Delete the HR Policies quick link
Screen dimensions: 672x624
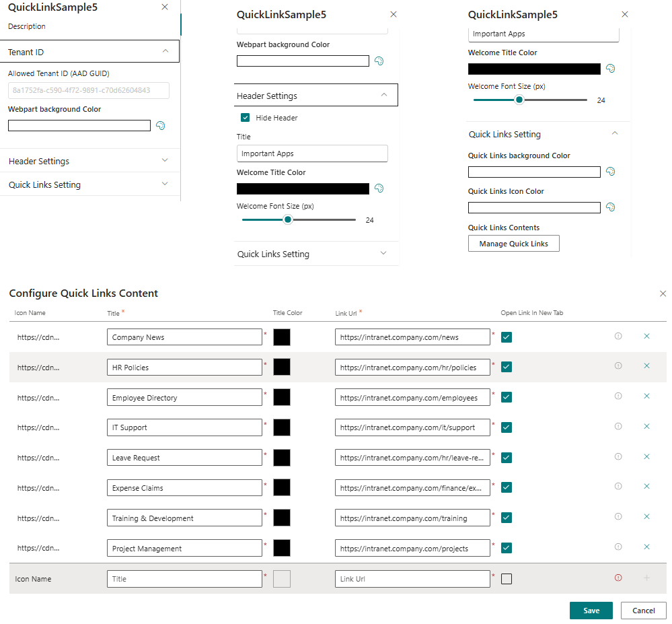tap(646, 366)
